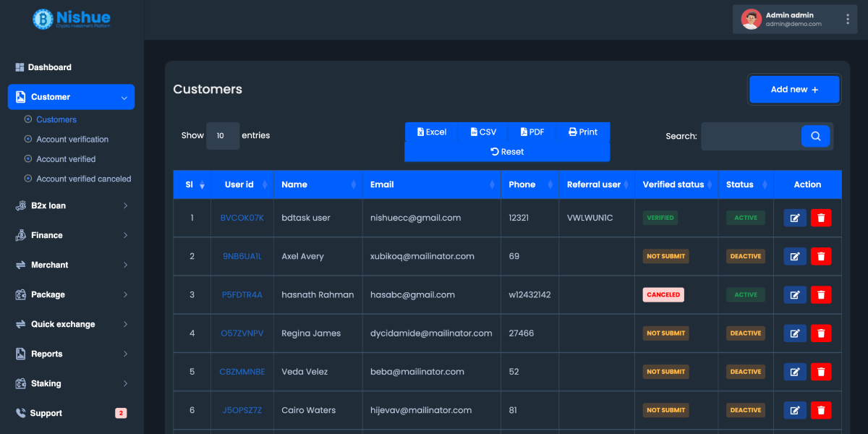Click the blue search magnifier icon
Viewport: 868px width, 434px height.
815,136
